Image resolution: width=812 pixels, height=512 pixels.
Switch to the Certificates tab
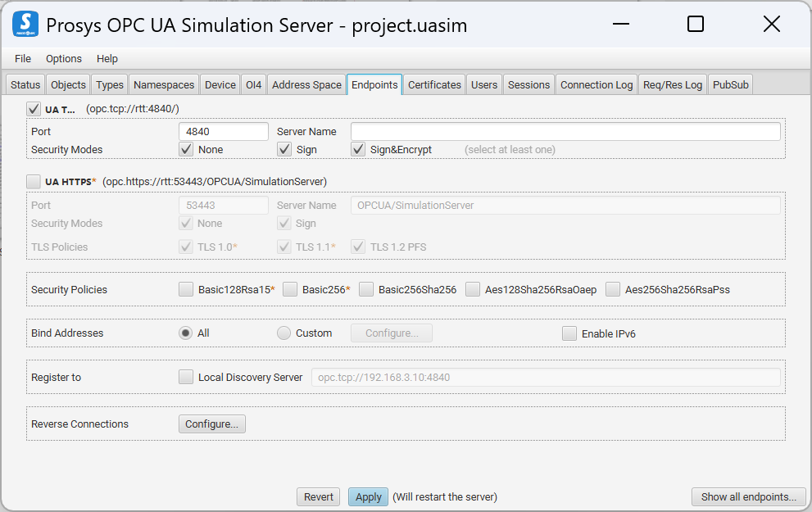click(x=434, y=85)
